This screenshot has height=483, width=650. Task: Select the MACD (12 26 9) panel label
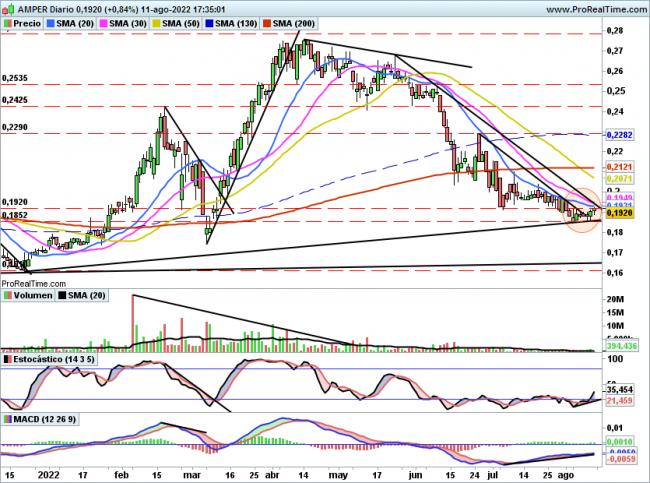46,418
